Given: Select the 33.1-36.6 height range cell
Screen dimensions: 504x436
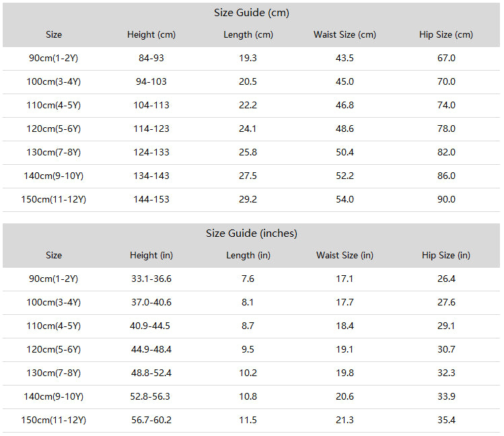Looking at the screenshot, I should 151,279.
